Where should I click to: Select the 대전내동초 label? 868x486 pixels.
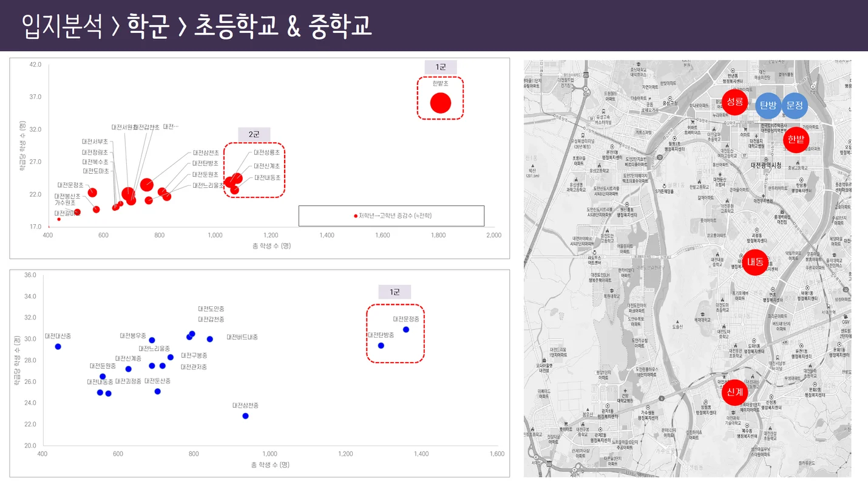pyautogui.click(x=267, y=177)
